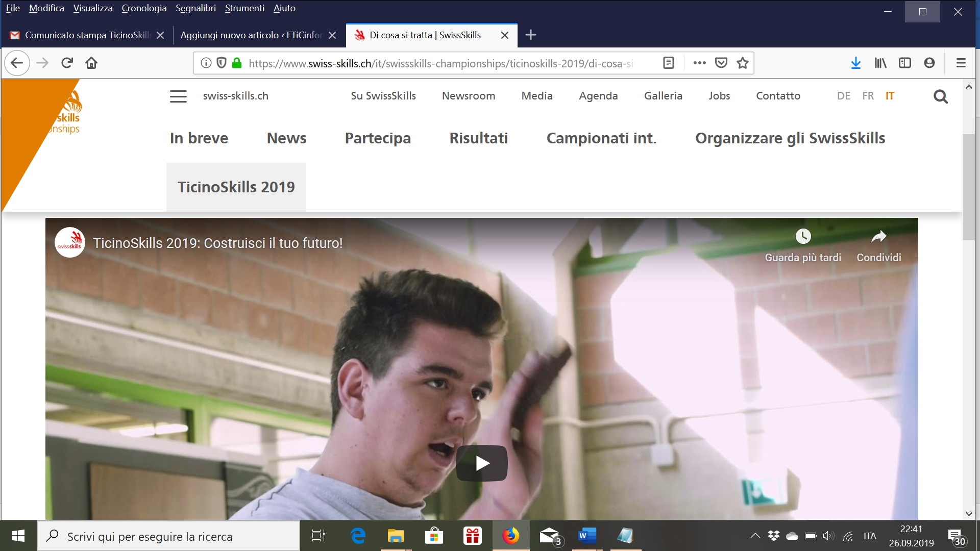Open the In breve section
This screenshot has width=980, height=551.
[199, 138]
